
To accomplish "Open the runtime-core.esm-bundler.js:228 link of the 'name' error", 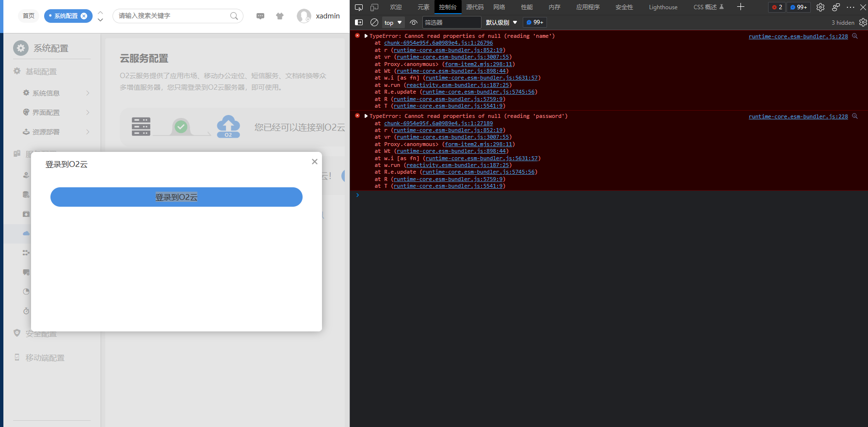I will pyautogui.click(x=798, y=36).
